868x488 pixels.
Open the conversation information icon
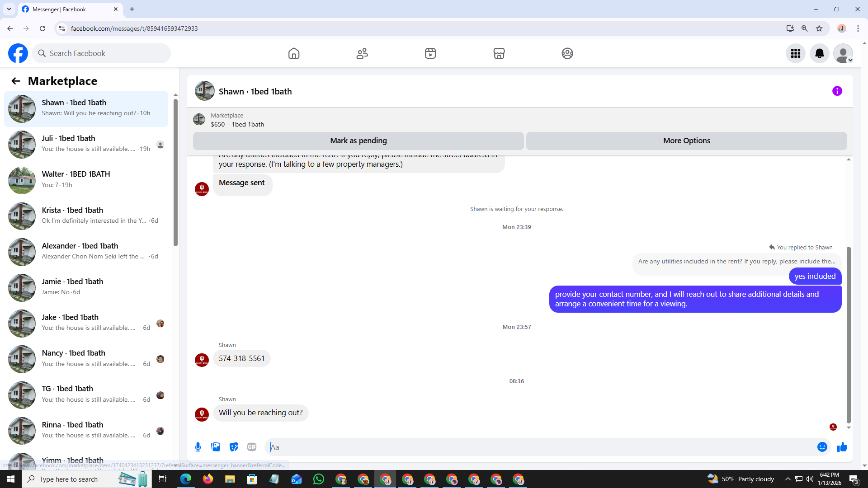tap(837, 91)
